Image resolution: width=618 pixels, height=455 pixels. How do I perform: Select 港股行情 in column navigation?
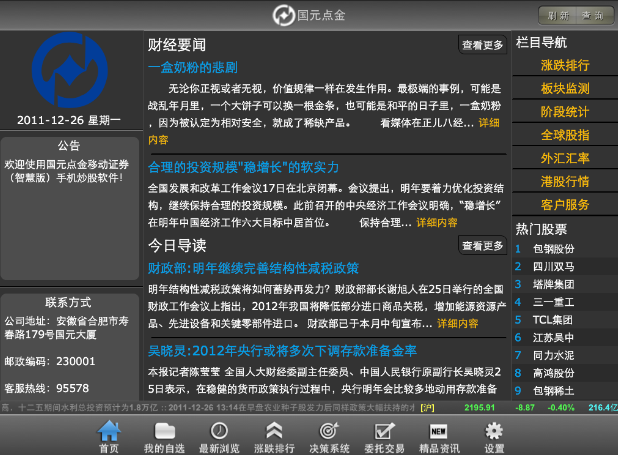pyautogui.click(x=564, y=181)
